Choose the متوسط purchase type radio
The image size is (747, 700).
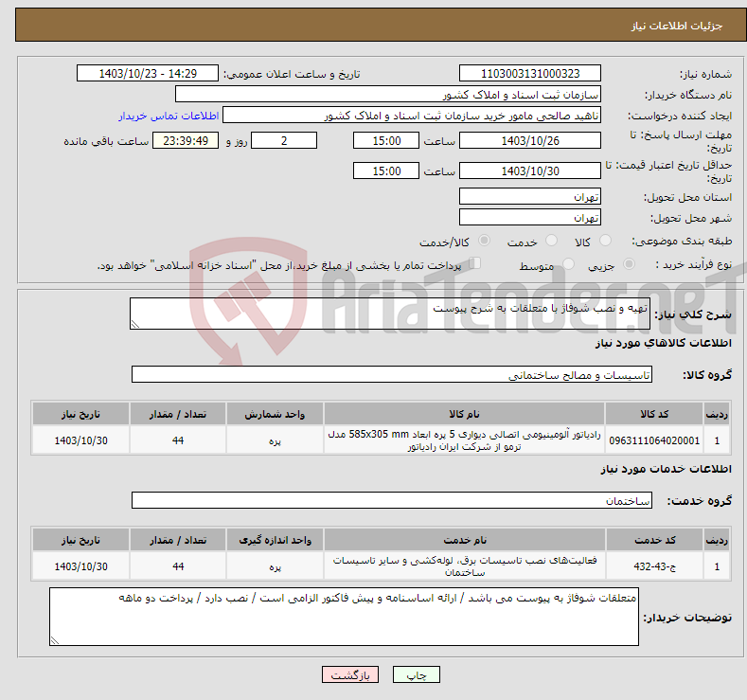click(568, 264)
